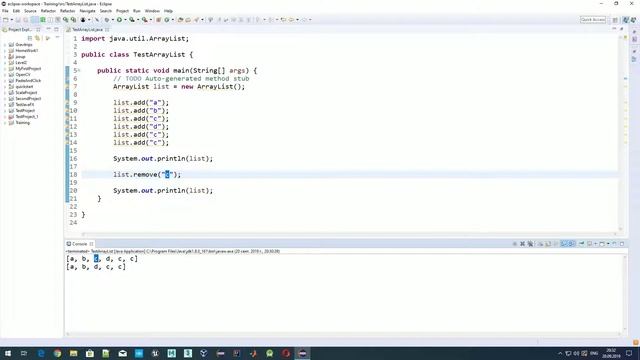Select the TestJavaFX project
The image size is (640, 360).
pyautogui.click(x=24, y=104)
